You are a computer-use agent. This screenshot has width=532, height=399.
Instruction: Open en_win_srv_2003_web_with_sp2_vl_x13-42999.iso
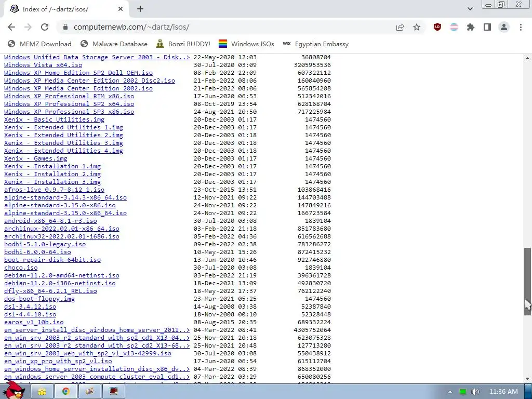(87, 353)
